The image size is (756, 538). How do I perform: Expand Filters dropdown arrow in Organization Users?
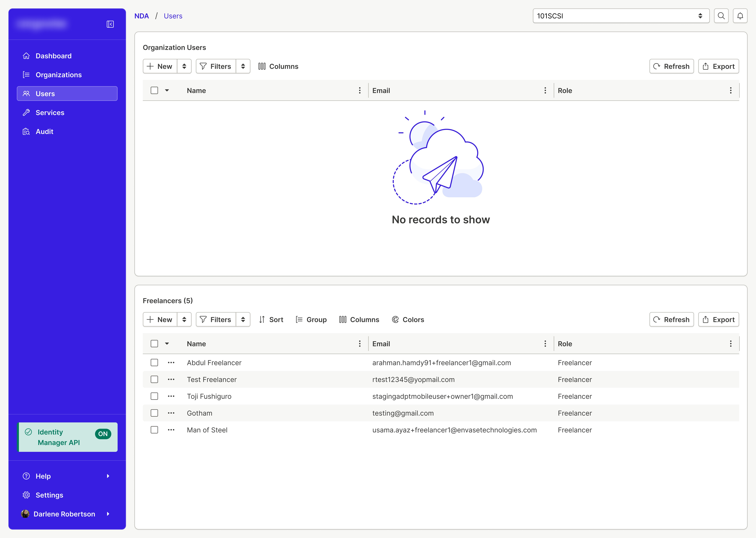click(x=243, y=66)
